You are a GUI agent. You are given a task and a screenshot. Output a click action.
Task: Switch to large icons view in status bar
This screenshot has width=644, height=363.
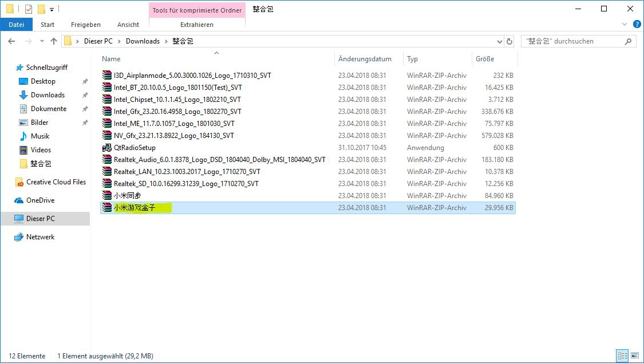point(634,356)
